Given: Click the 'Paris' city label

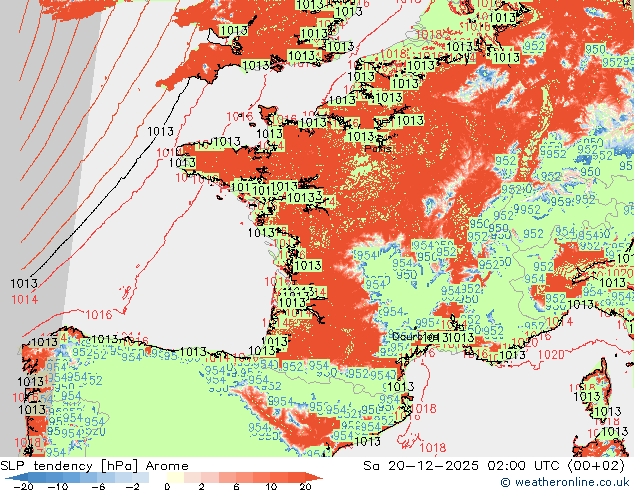Looking at the screenshot, I should coord(378,149).
